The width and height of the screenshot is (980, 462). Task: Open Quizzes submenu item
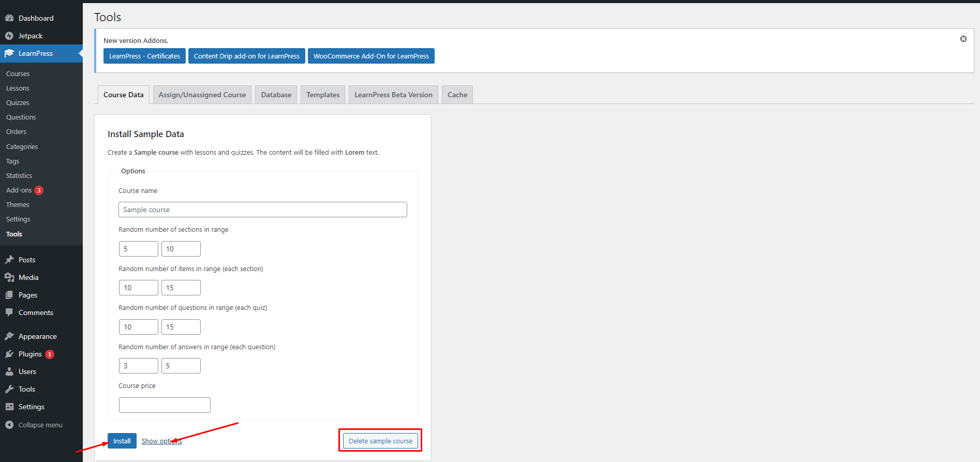click(18, 103)
